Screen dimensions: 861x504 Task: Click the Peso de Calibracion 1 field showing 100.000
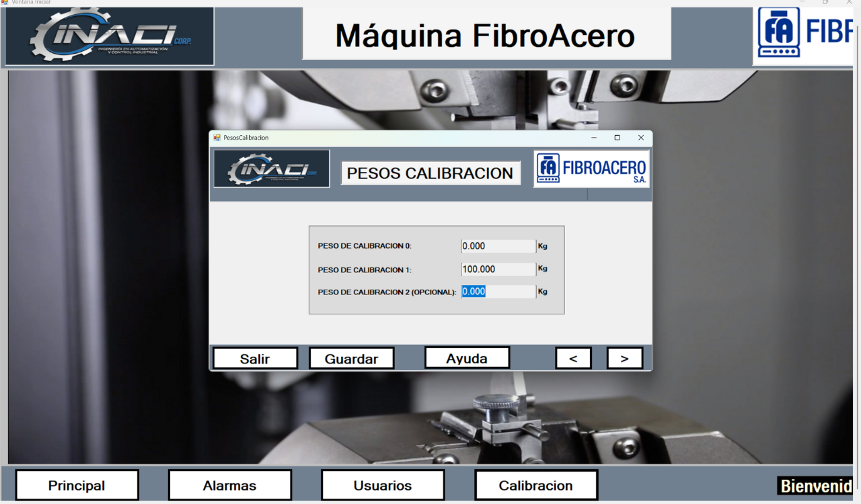tap(498, 269)
